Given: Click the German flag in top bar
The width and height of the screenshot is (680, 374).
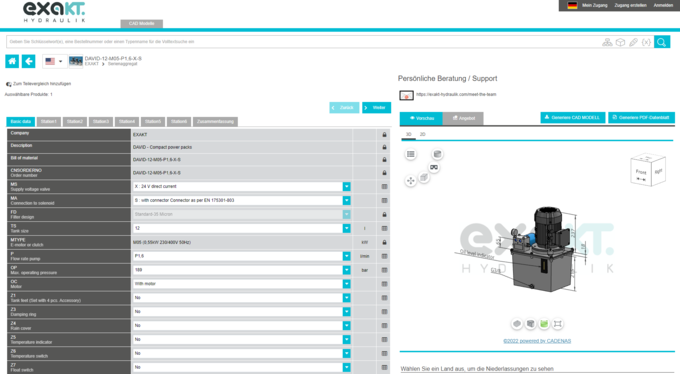Looking at the screenshot, I should click(x=572, y=5).
